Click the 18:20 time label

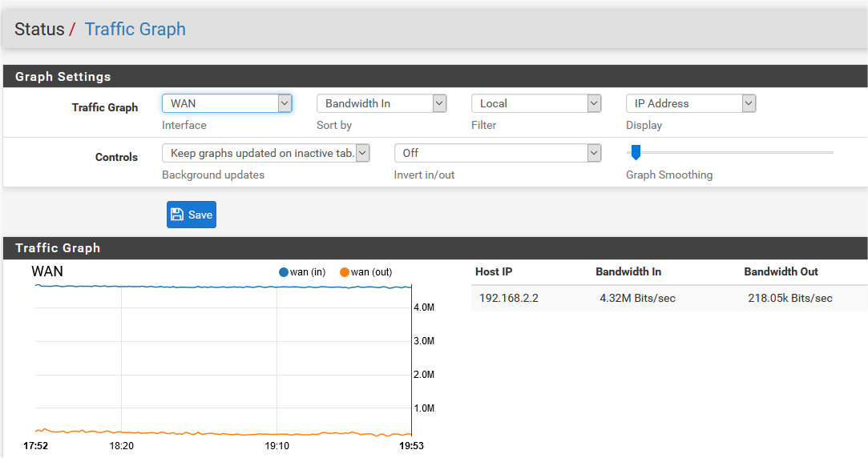121,446
